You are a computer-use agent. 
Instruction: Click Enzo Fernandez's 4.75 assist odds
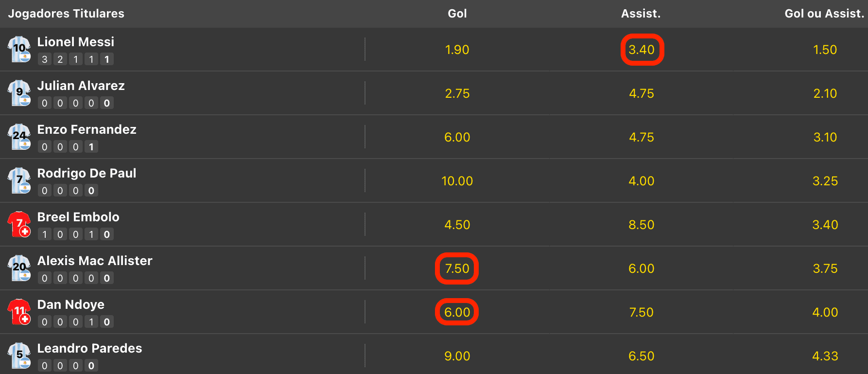(x=642, y=137)
